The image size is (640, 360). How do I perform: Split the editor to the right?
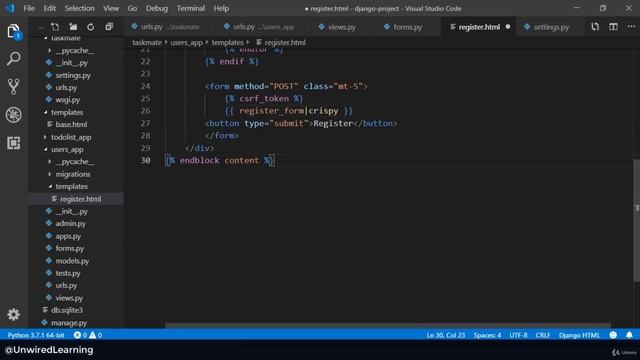click(613, 27)
